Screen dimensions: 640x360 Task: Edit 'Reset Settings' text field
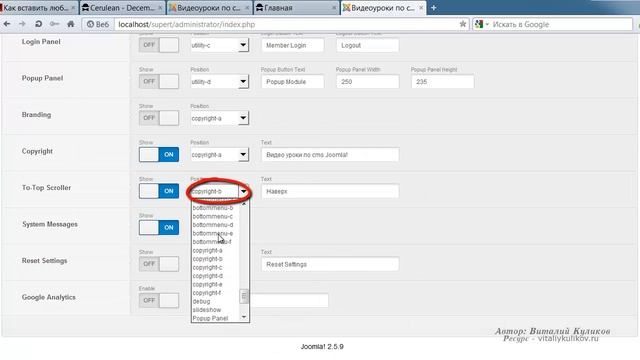(330, 264)
